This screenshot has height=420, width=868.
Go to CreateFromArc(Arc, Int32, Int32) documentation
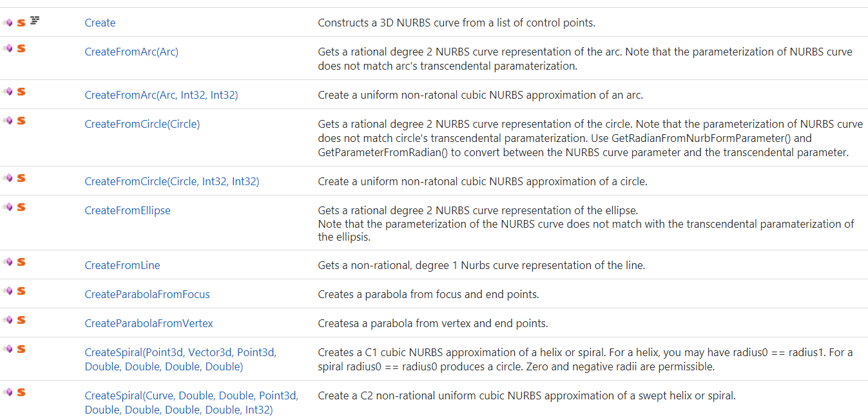161,95
